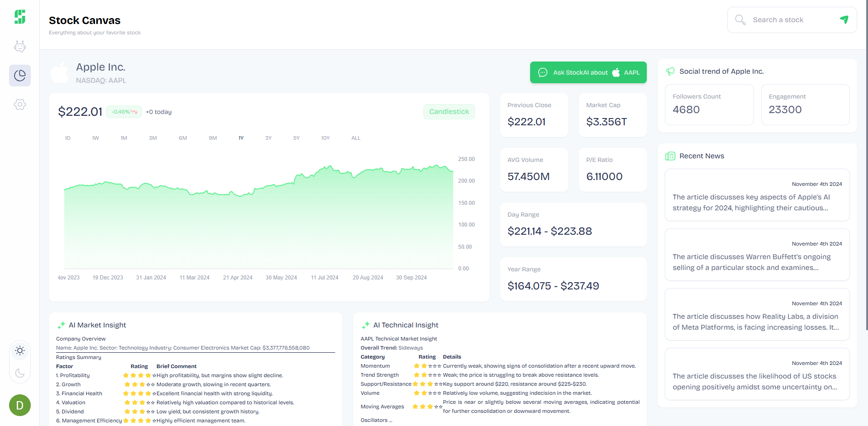Select the 1D time range
868x426 pixels.
[68, 138]
